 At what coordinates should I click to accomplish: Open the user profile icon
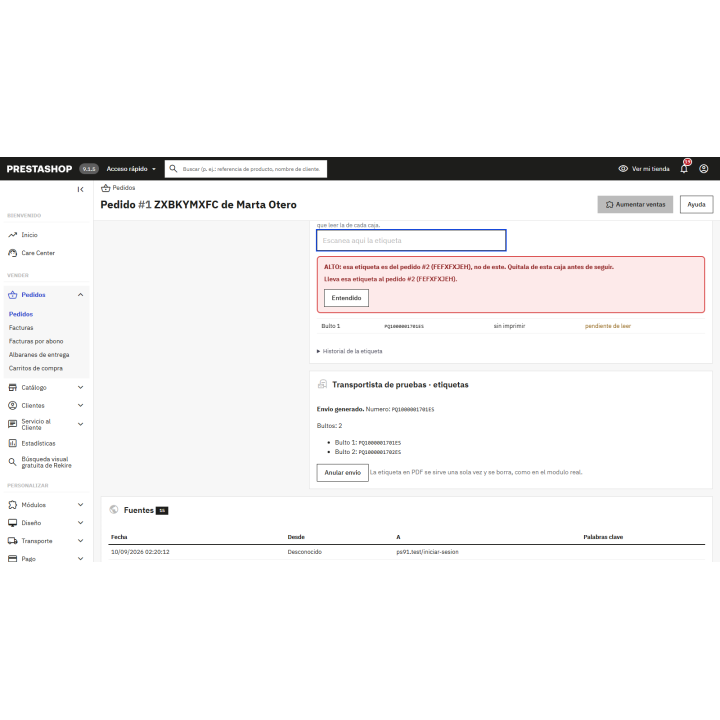pos(703,169)
